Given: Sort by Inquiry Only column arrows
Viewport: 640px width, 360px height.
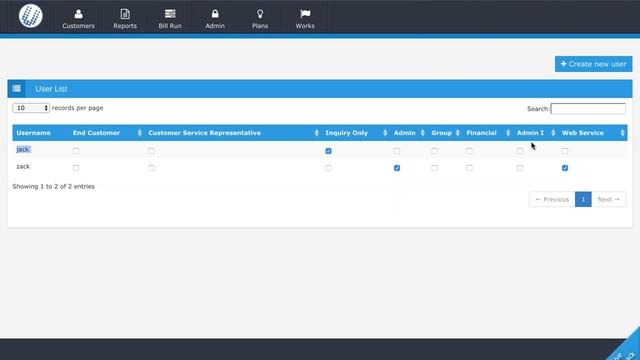Looking at the screenshot, I should [385, 133].
